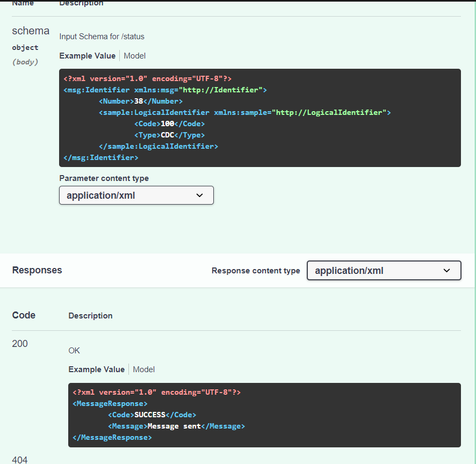Click the 'Response content type' label
Screen dimensions: 476x464
pos(256,270)
